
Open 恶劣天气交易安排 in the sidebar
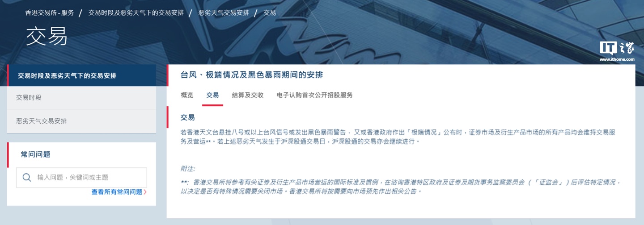click(x=81, y=121)
